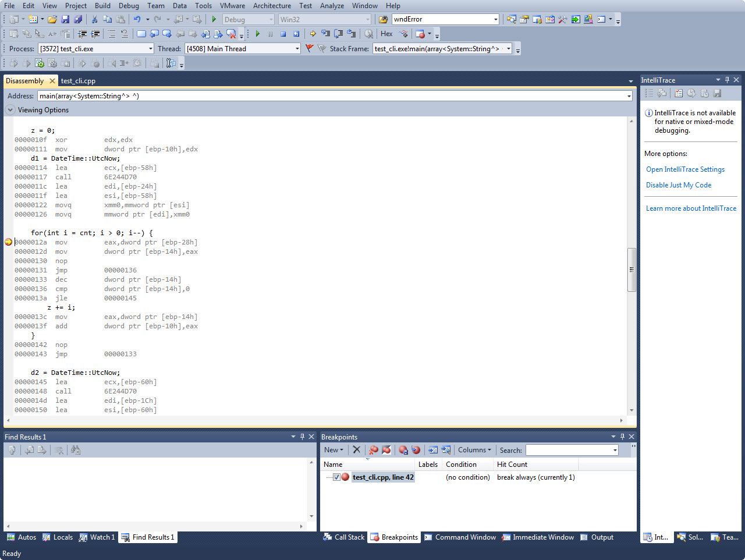Screen dimensions: 745x560
Task: Click the Watch 1 tab
Action: [97, 537]
